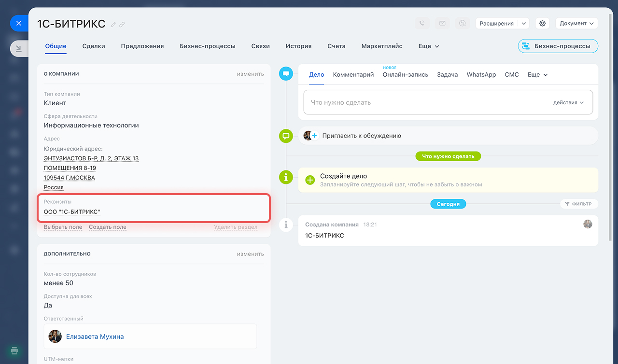Switch to the Общие tab

tap(56, 46)
